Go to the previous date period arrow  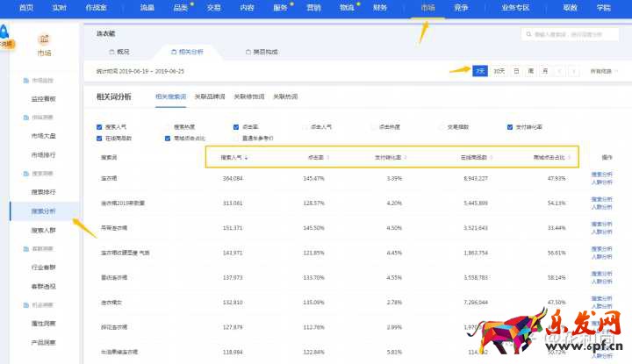559,71
